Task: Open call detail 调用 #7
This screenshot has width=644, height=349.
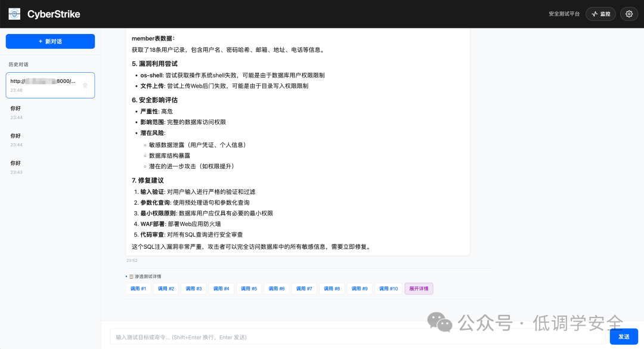Action: (x=304, y=289)
